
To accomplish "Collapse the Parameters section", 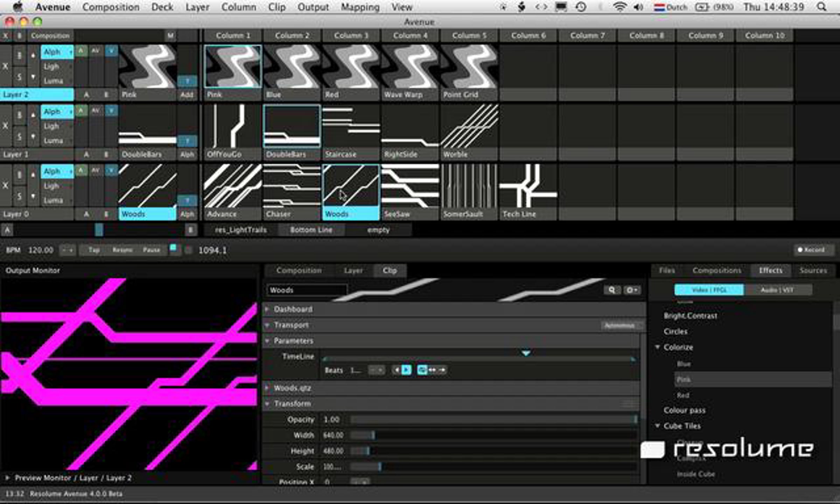I will click(x=267, y=341).
